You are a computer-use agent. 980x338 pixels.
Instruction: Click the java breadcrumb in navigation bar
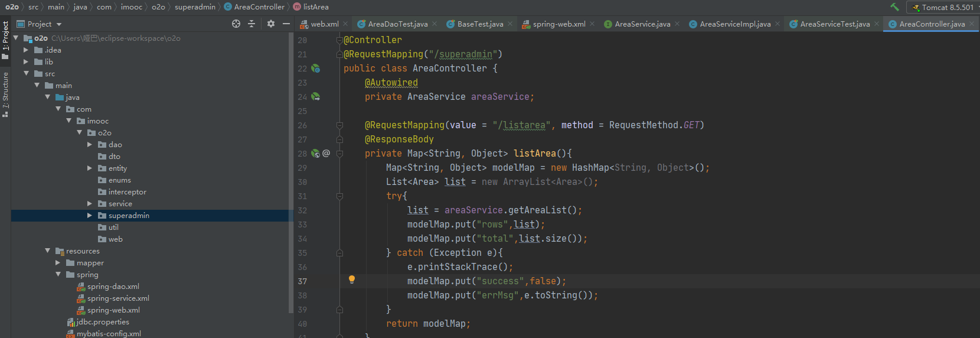(80, 7)
